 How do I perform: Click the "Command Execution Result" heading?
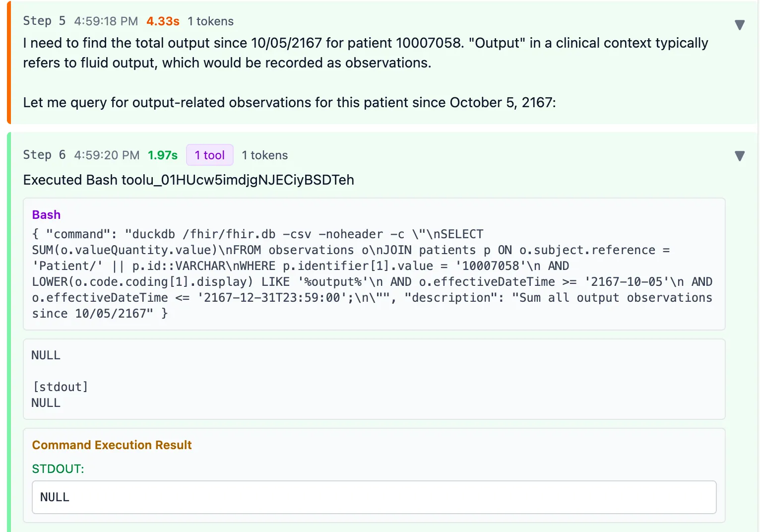coord(112,445)
